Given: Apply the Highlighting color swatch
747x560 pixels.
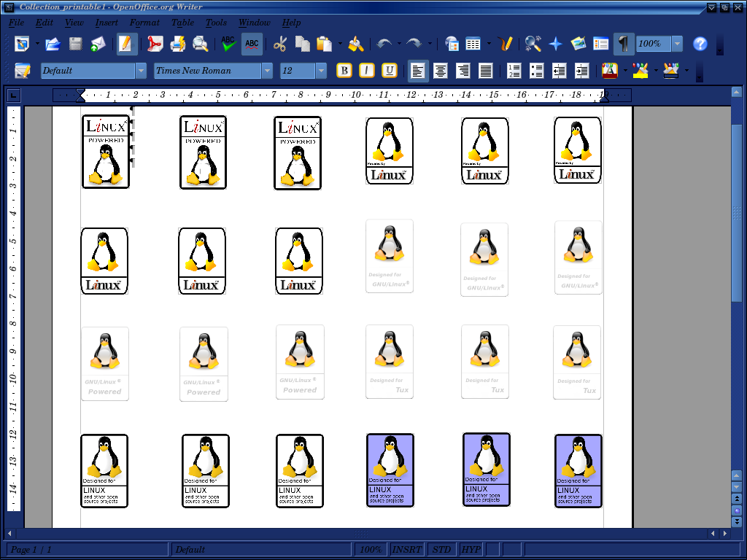Looking at the screenshot, I should click(640, 71).
